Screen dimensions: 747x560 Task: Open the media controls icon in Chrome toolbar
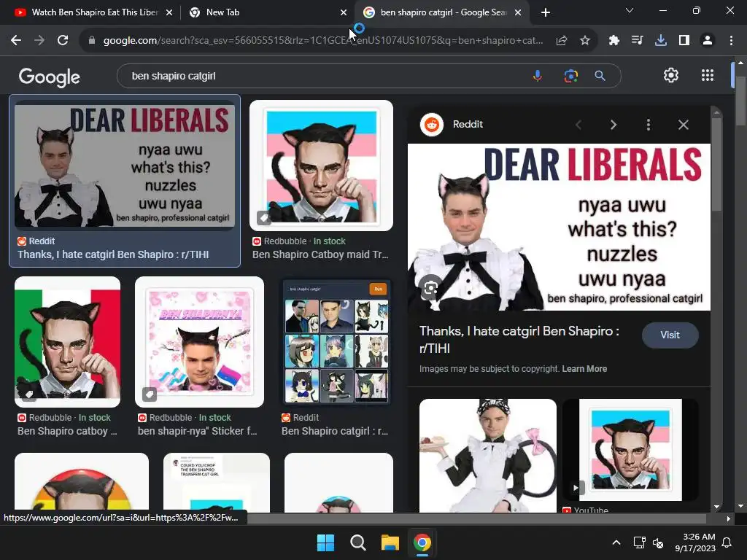point(637,41)
